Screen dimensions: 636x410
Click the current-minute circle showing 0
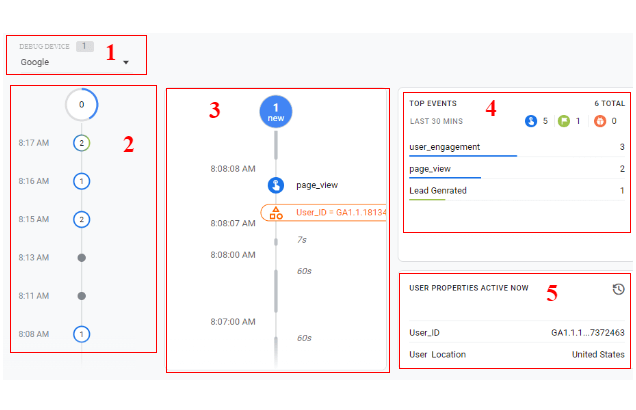[x=82, y=105]
